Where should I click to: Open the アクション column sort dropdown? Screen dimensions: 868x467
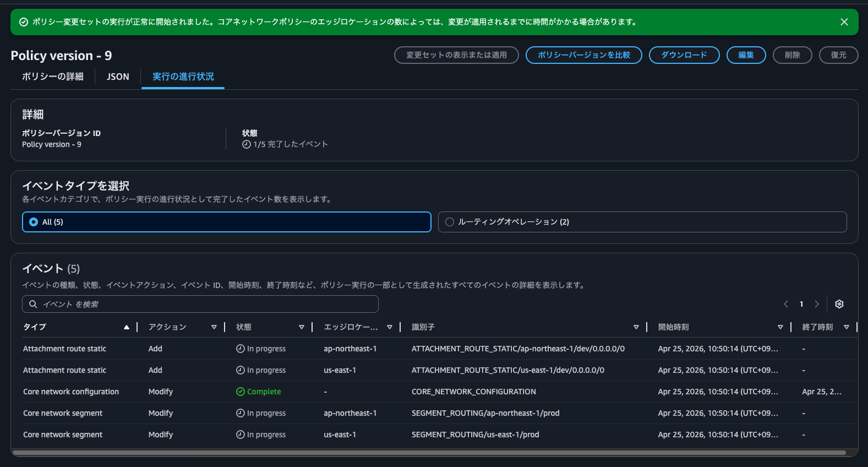click(214, 327)
